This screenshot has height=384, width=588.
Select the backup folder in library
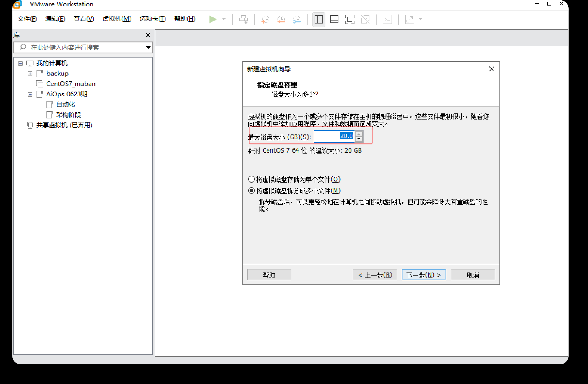pos(57,73)
